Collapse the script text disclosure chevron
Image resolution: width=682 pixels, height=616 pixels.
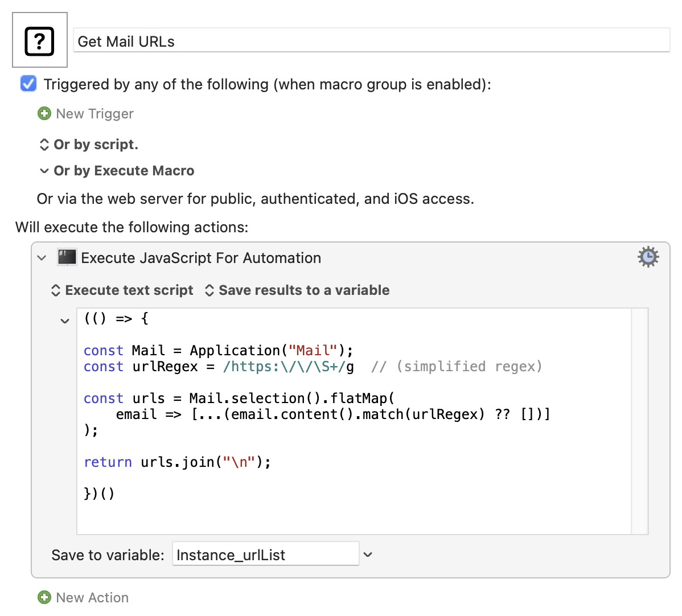click(65, 322)
